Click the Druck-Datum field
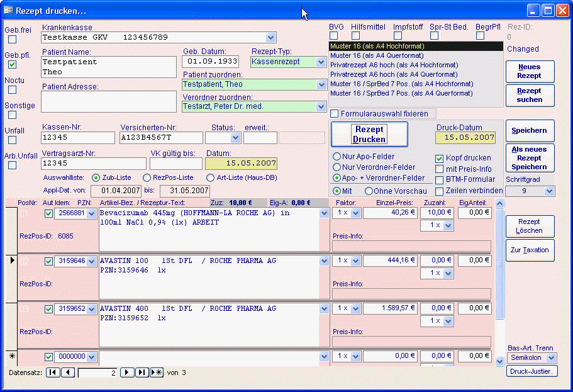Image resolution: width=573 pixels, height=392 pixels. click(x=465, y=138)
